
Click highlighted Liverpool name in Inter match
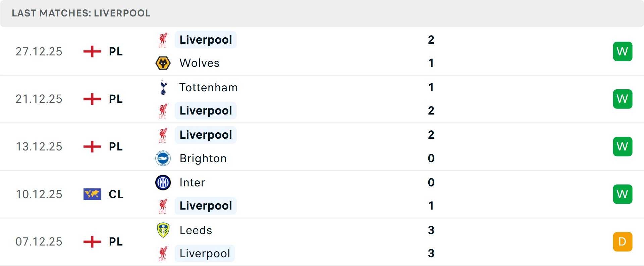click(206, 206)
